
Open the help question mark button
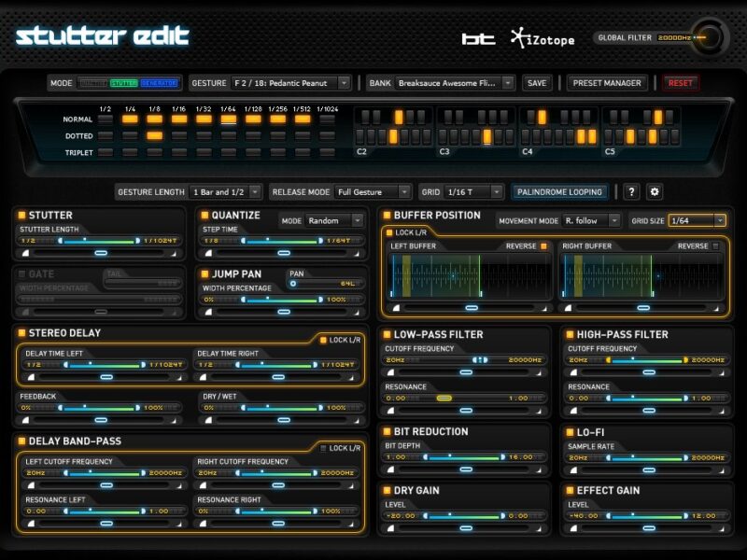point(632,192)
